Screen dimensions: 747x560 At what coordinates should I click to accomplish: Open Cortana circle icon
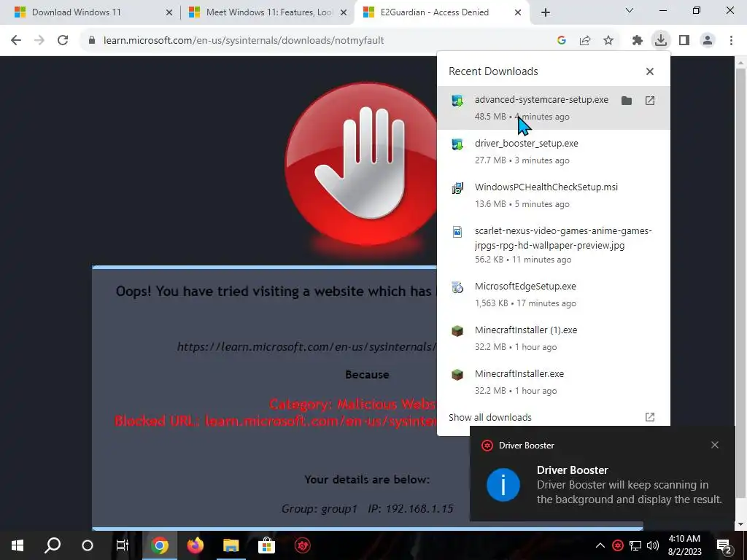pyautogui.click(x=88, y=545)
